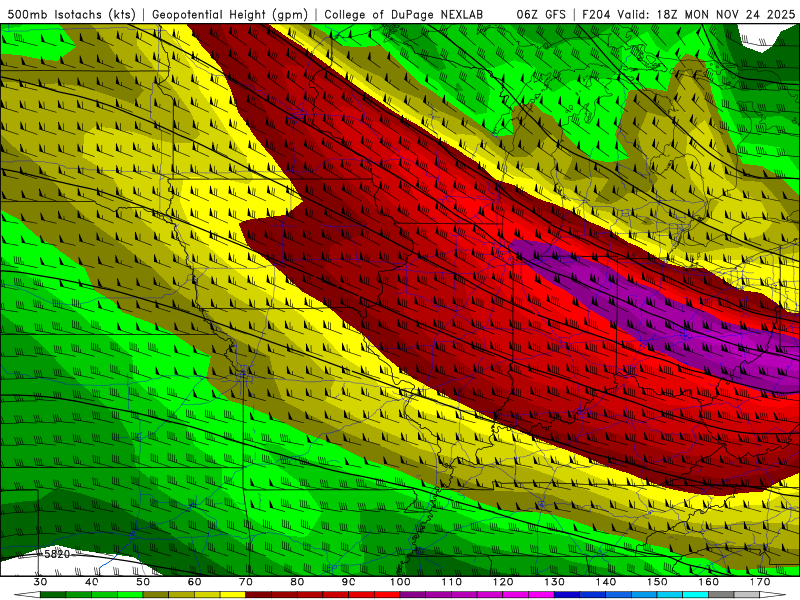Click the "College of DuPage NEXLAB" label
Viewport: 800px width, 600px height.
point(403,14)
